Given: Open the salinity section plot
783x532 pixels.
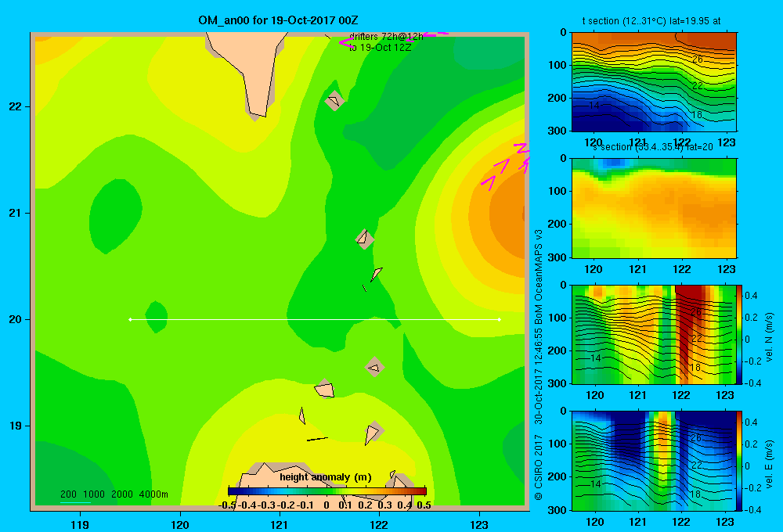Looking at the screenshot, I should [x=654, y=208].
